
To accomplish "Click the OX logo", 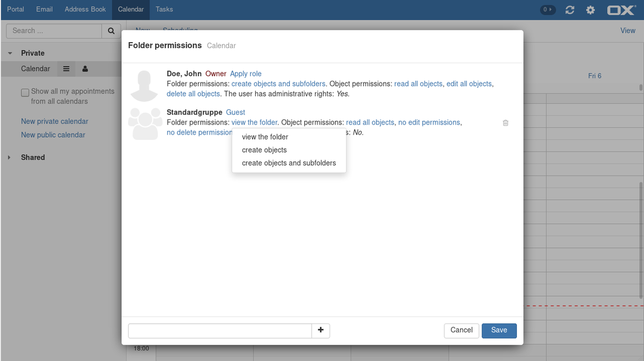I will coord(621,10).
